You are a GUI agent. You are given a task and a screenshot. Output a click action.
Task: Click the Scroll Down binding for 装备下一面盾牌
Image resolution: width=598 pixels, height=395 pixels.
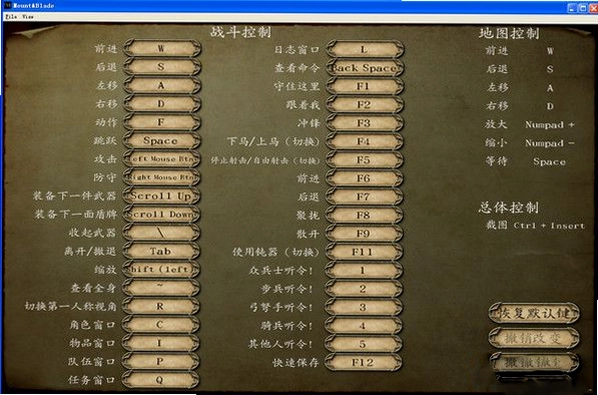[x=161, y=214]
